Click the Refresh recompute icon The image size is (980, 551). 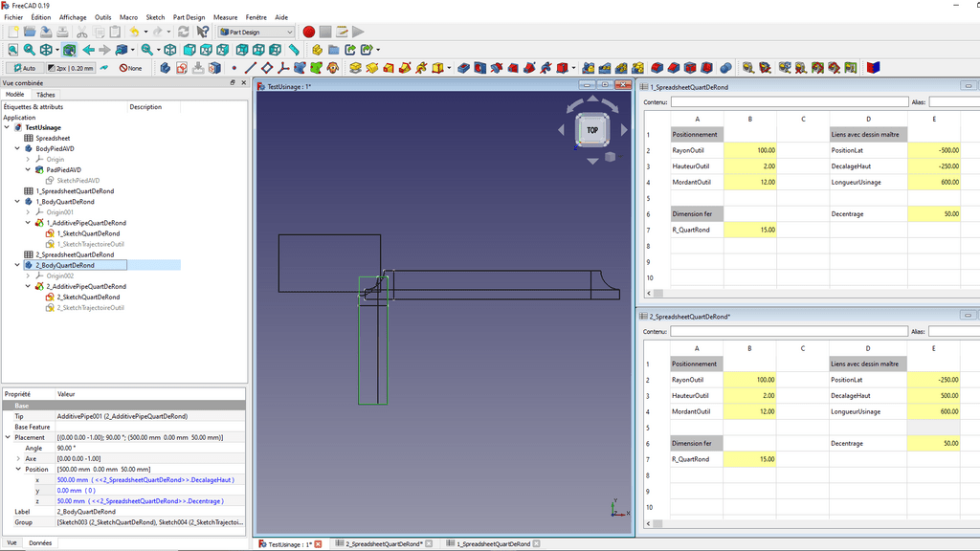tap(183, 32)
